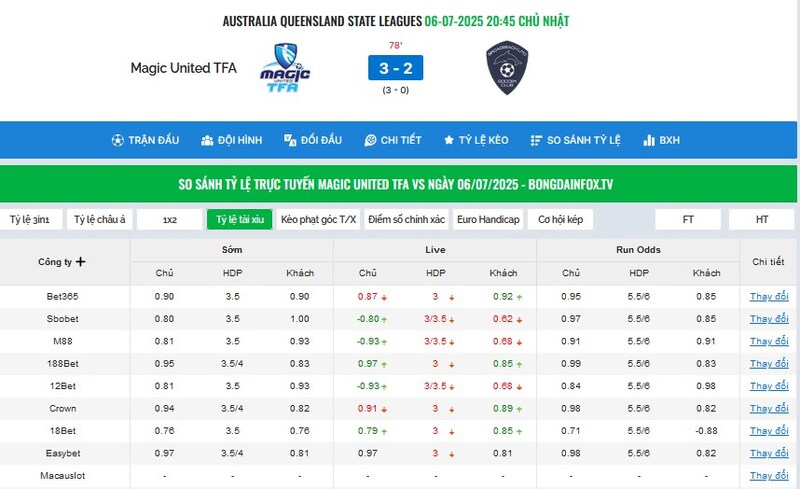Screen dimensions: 800x489
Task: Click the head-to-head icon beside ĐỐI ĐẦU
Action: (x=290, y=140)
